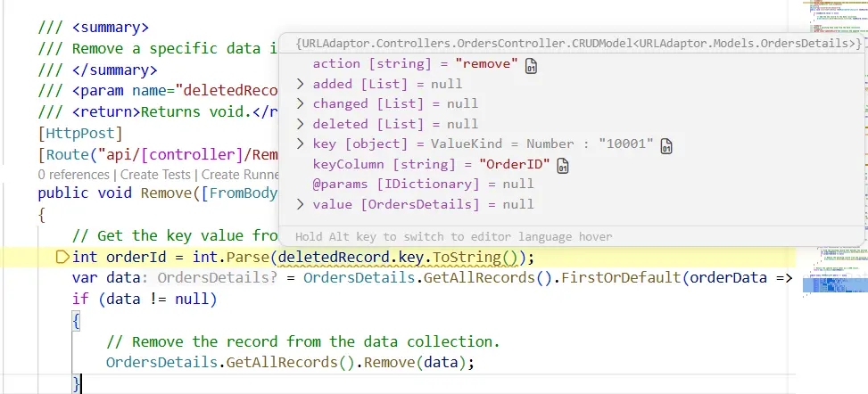This screenshot has height=394, width=868.
Task: Click the OrdersDetails? inline type hint
Action: tap(217, 277)
